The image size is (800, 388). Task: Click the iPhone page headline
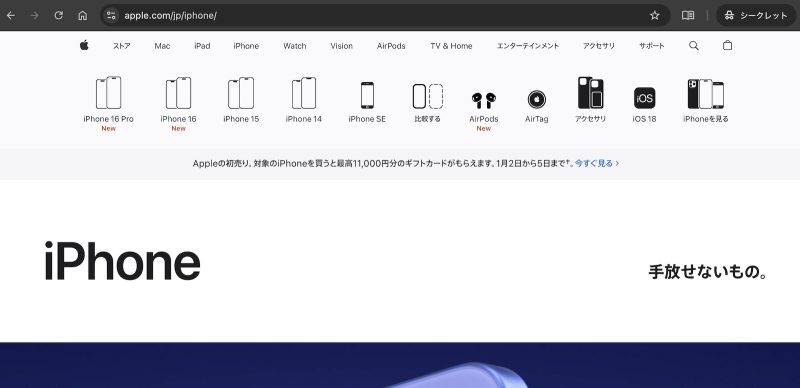(x=122, y=261)
